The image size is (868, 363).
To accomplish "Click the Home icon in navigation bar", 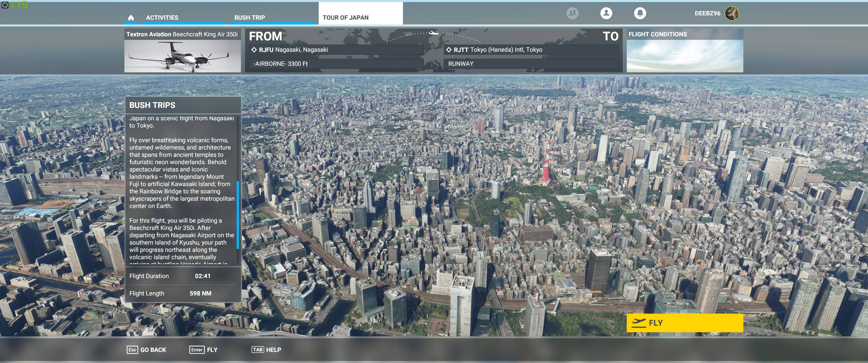I will (x=131, y=17).
